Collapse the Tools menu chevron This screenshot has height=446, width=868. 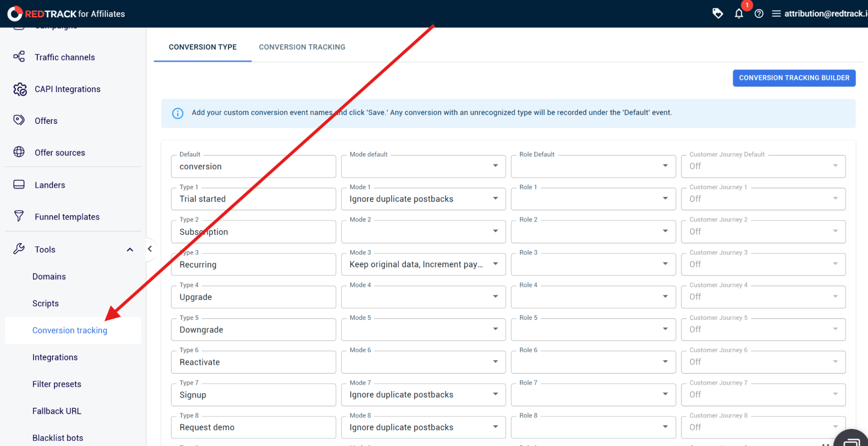[x=130, y=250]
